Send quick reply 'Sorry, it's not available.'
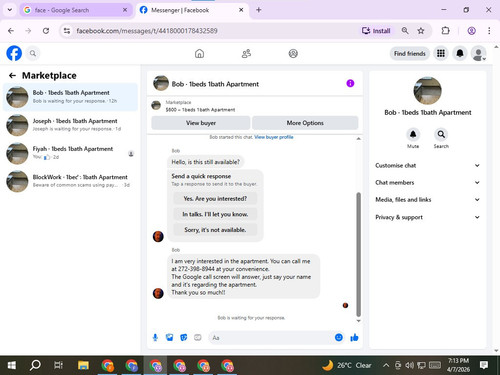This screenshot has width=500, height=375. point(215,230)
